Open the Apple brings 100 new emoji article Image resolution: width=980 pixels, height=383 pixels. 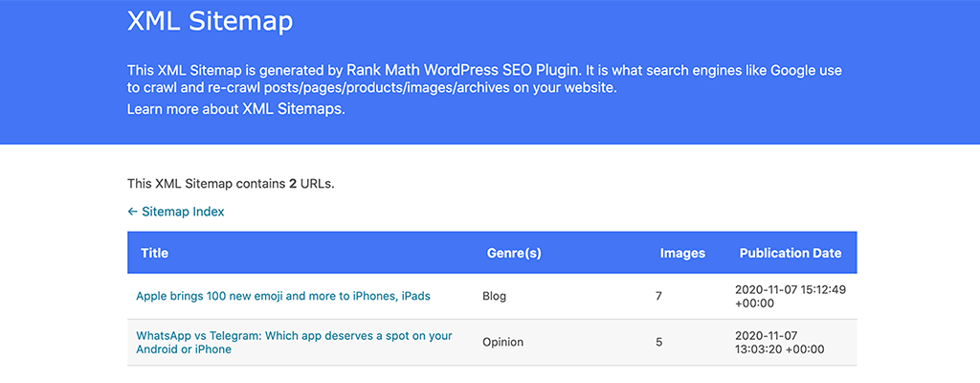click(283, 296)
